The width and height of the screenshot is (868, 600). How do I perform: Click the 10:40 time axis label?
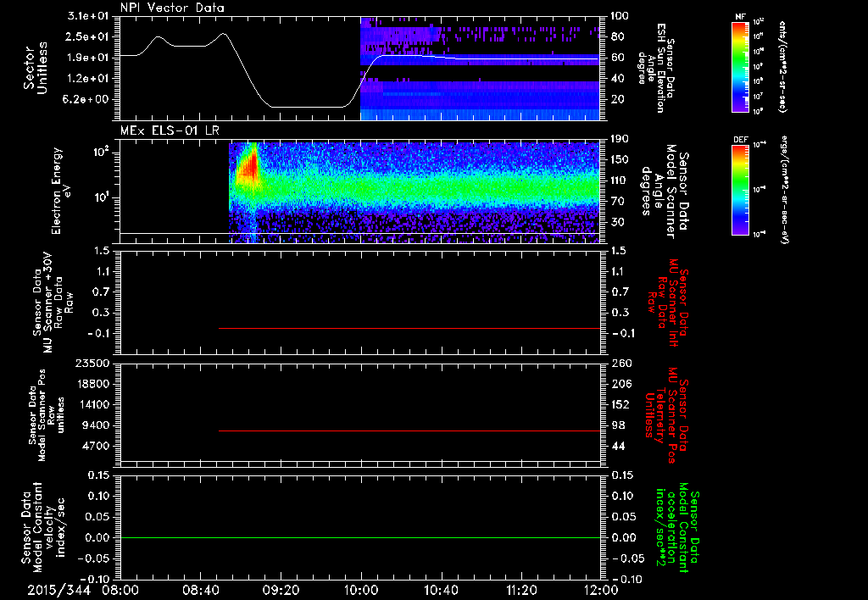(x=441, y=590)
